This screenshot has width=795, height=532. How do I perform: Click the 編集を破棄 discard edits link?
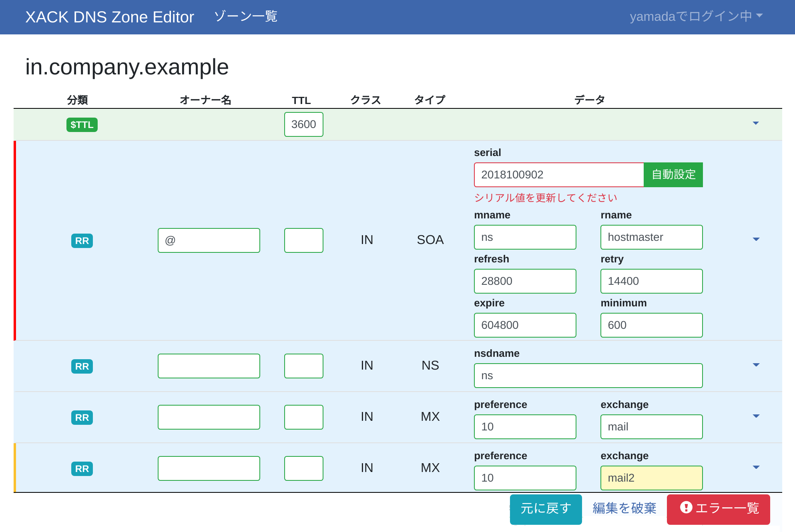point(624,508)
